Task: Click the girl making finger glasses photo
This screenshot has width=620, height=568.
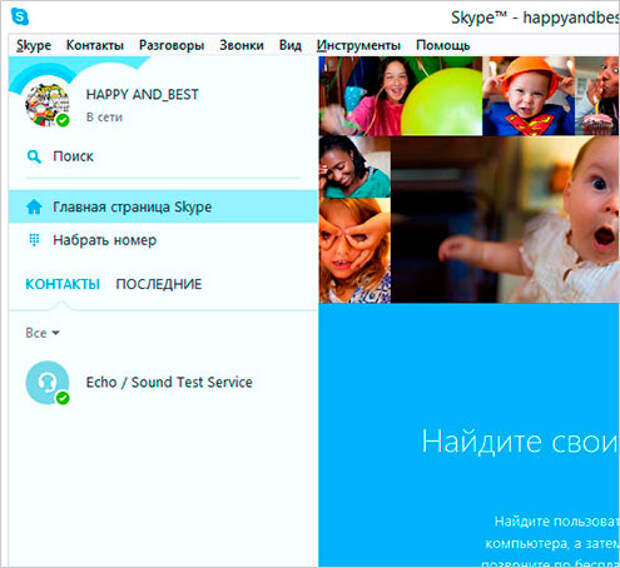Action: point(355,250)
